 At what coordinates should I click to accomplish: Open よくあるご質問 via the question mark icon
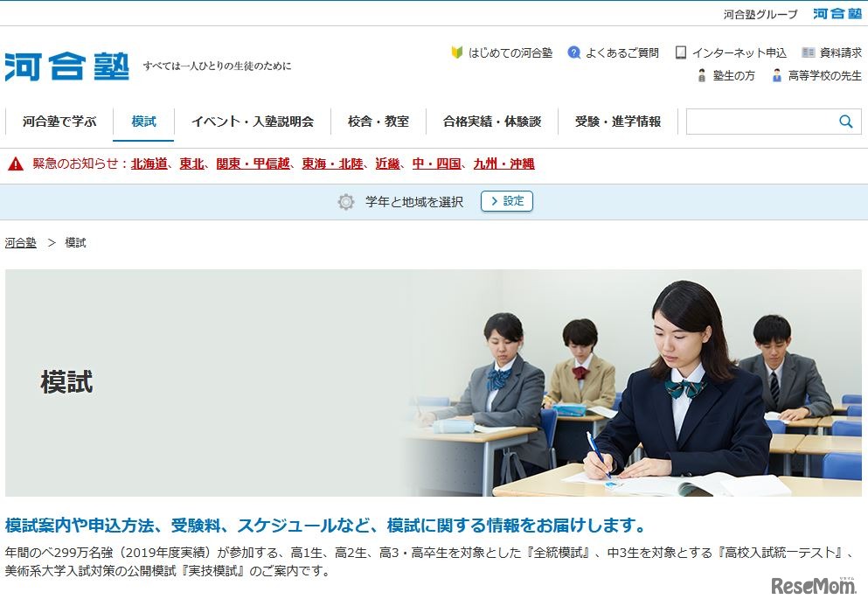pos(574,52)
